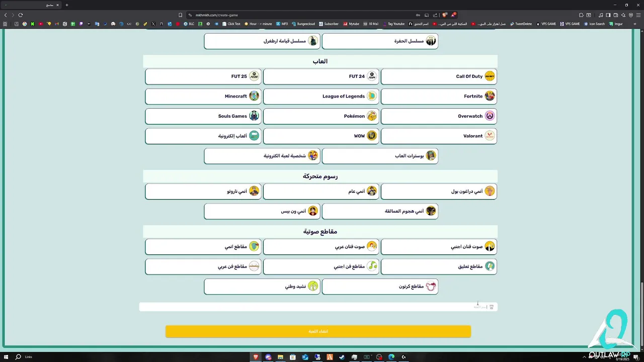Open the Hour --> minute bookmark
Screen dimensions: 644x362
click(258, 24)
